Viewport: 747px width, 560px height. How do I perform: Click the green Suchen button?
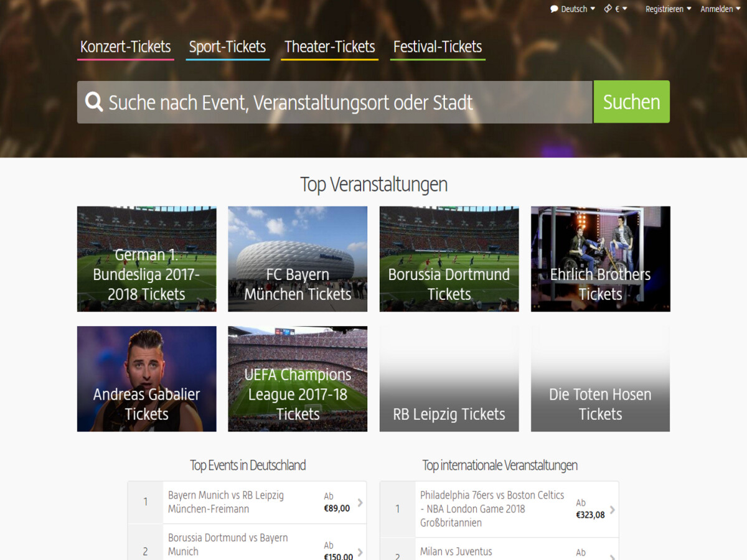point(631,101)
